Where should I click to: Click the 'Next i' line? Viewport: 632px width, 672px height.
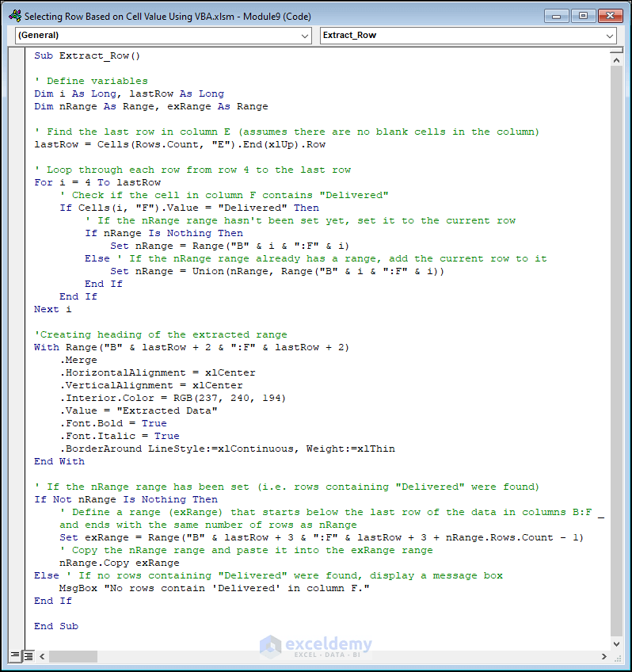(52, 309)
